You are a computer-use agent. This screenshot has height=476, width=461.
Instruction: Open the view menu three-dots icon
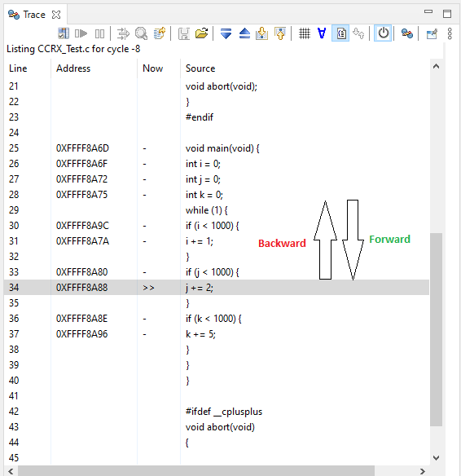coord(450,33)
